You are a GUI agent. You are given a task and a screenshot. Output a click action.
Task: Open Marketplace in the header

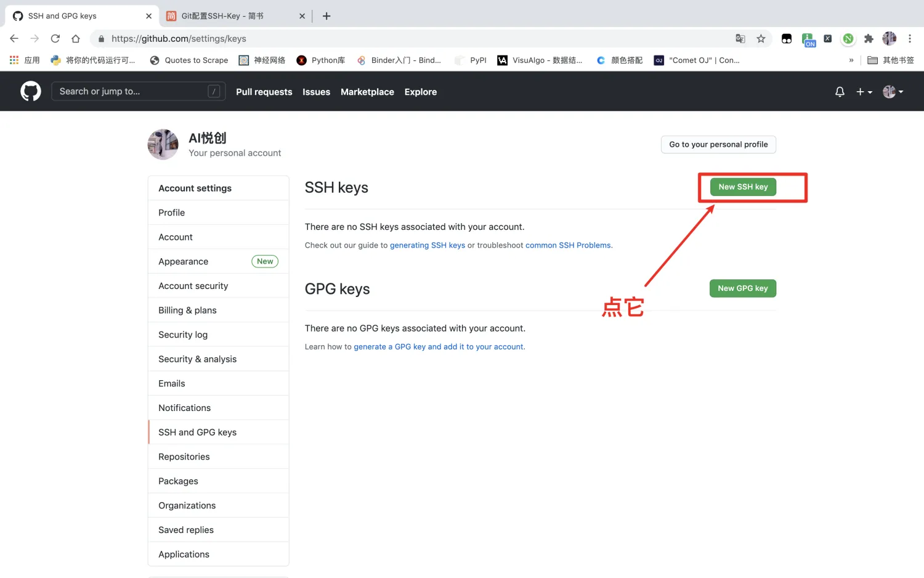coord(367,92)
